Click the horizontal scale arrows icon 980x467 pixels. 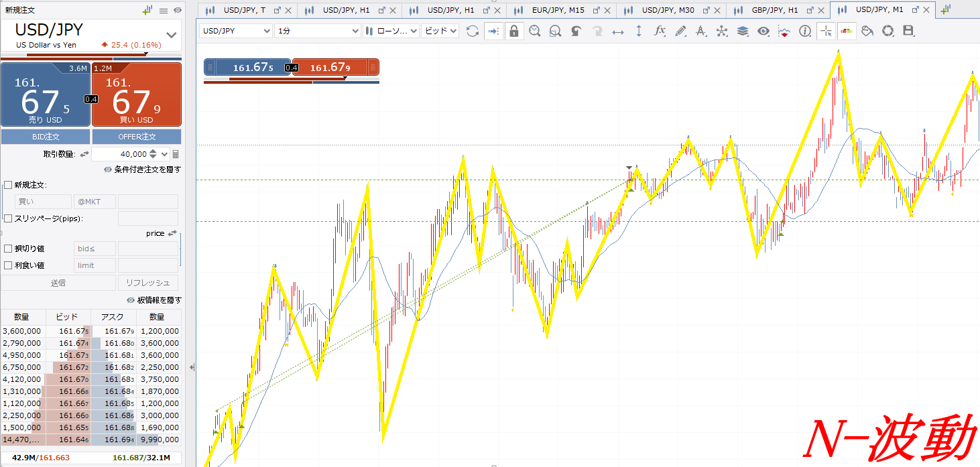point(618,31)
